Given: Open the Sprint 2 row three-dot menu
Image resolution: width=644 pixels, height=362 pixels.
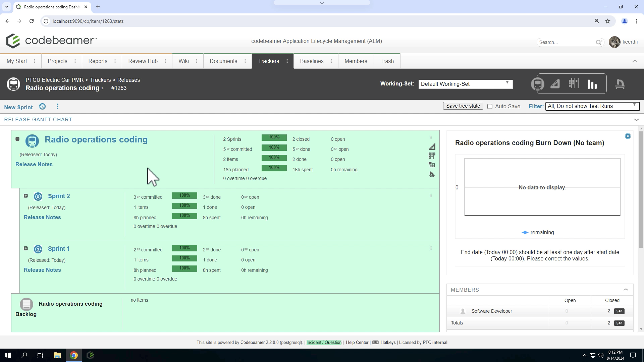Looking at the screenshot, I should (431, 195).
